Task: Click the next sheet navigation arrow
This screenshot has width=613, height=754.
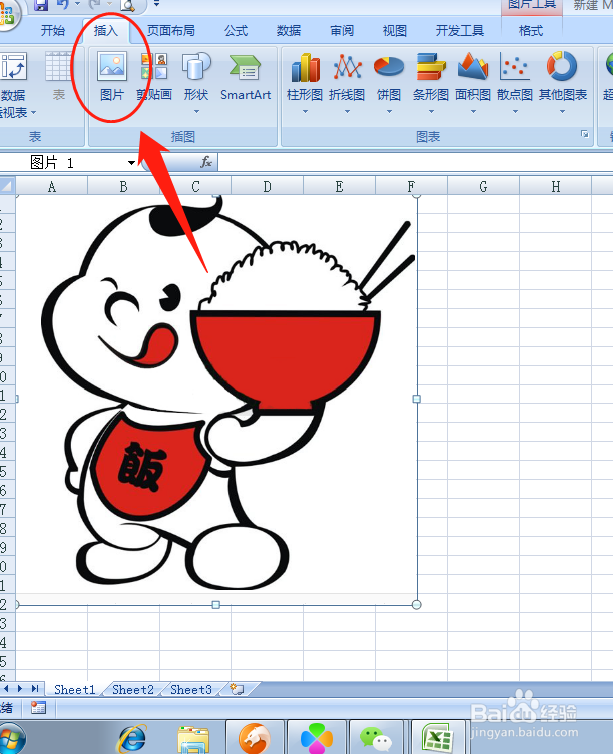Action: (20, 689)
